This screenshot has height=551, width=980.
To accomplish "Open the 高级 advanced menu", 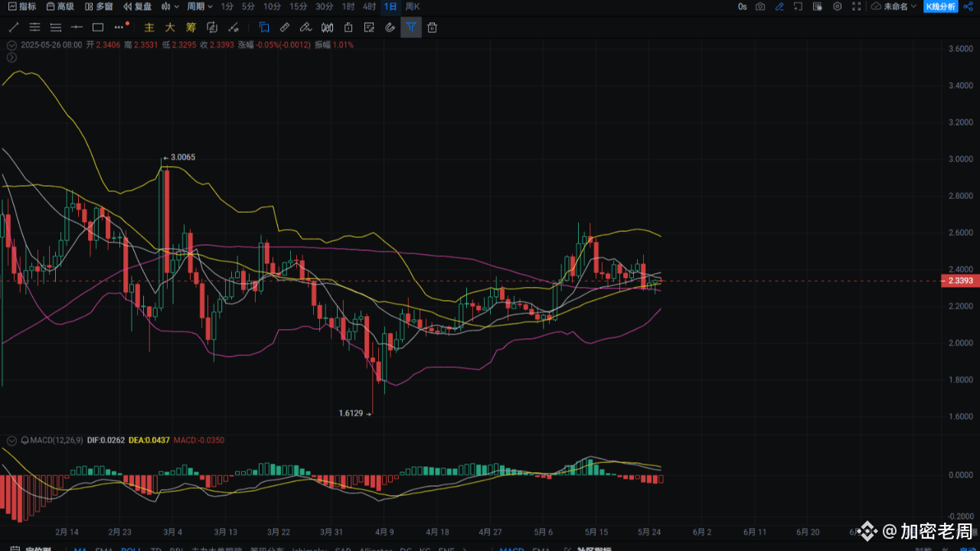I will coord(60,6).
